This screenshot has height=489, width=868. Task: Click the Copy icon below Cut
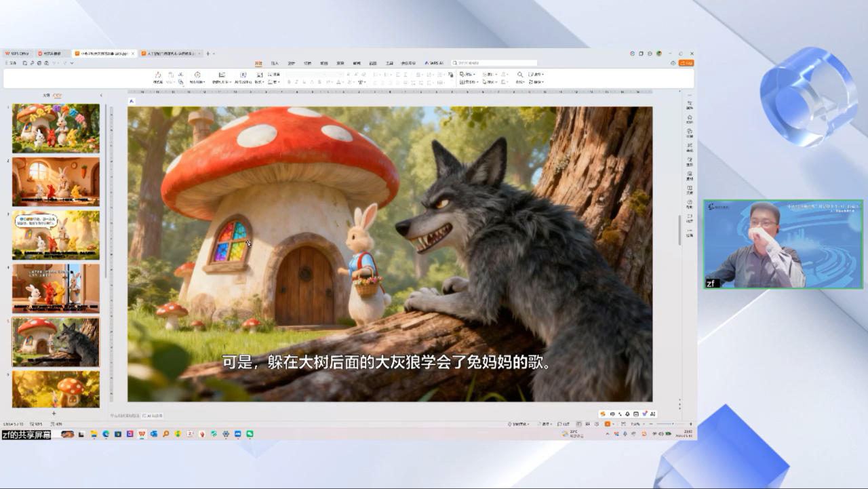click(180, 82)
